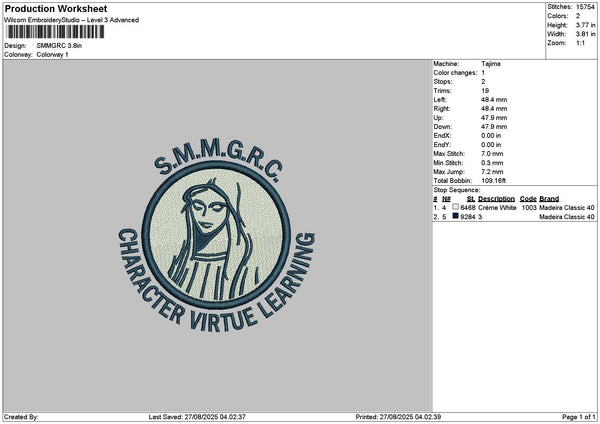The height and width of the screenshot is (424, 600).
Task: Click 'Wilcom EmbroideryStudio – Level 3 Advanced'
Action: (x=71, y=20)
